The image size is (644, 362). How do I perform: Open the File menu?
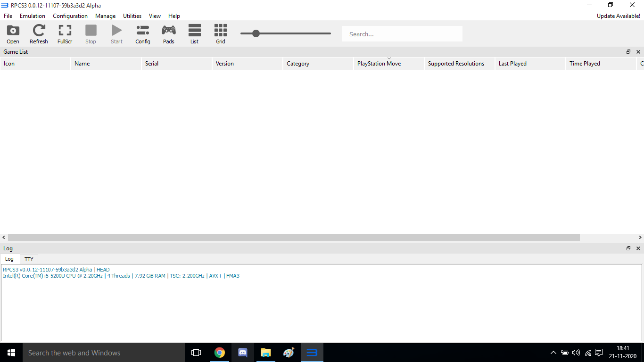(8, 16)
